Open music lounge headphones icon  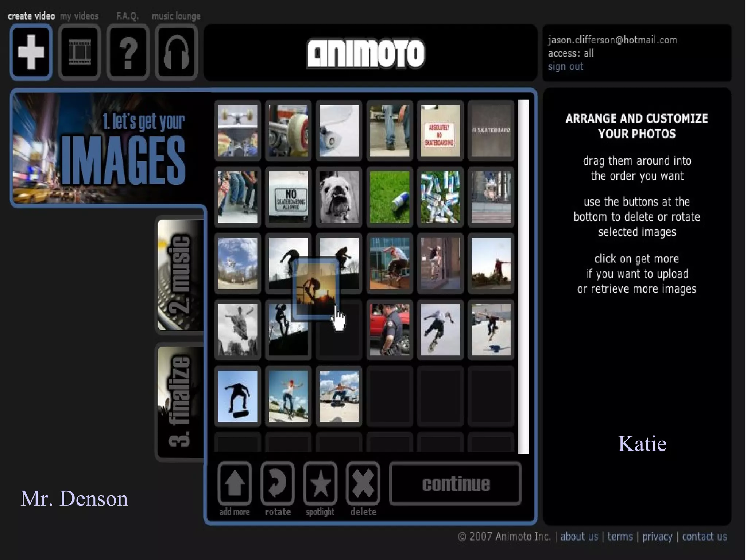click(x=177, y=52)
